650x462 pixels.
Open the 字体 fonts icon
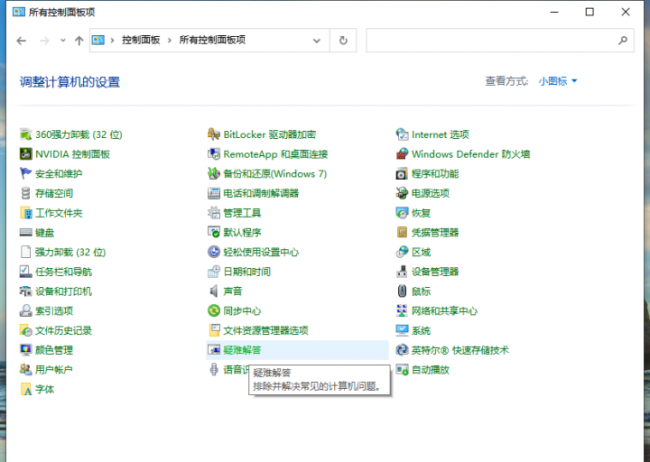[26, 389]
